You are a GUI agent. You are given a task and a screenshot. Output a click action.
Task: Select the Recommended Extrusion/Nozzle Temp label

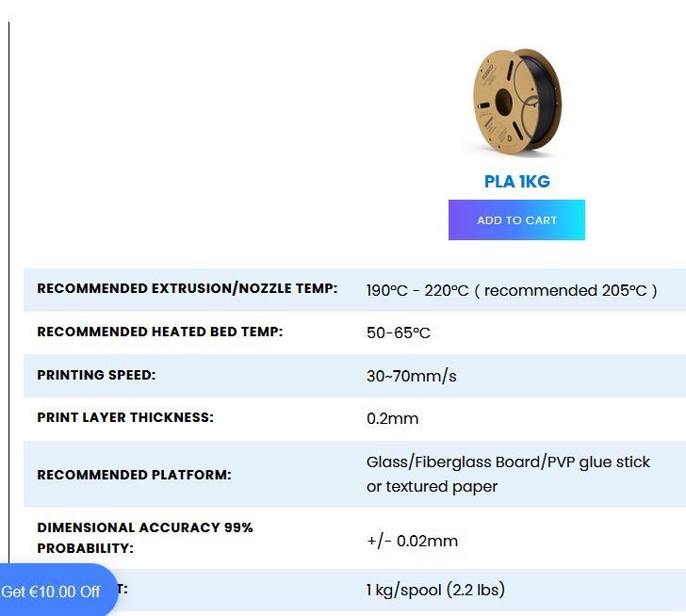188,288
